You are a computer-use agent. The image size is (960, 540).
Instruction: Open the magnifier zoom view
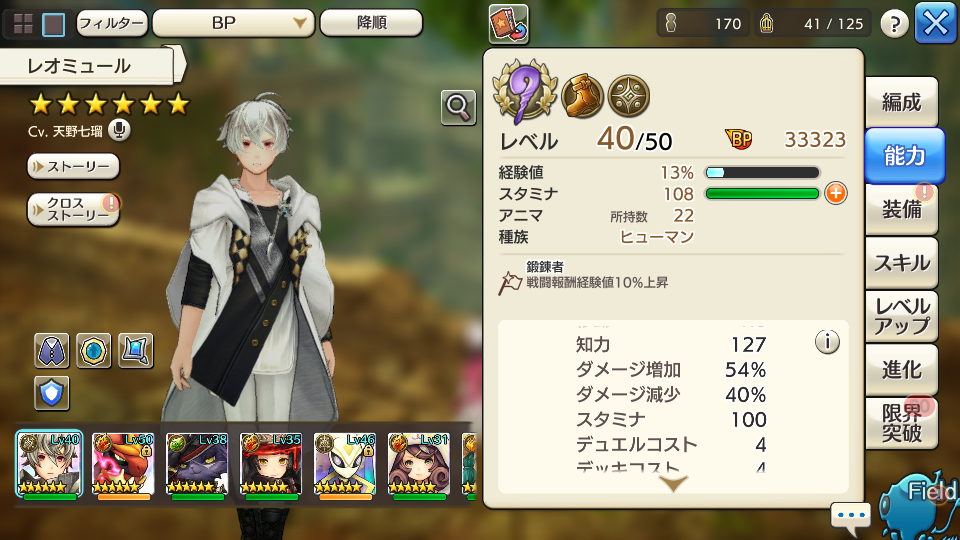(458, 107)
